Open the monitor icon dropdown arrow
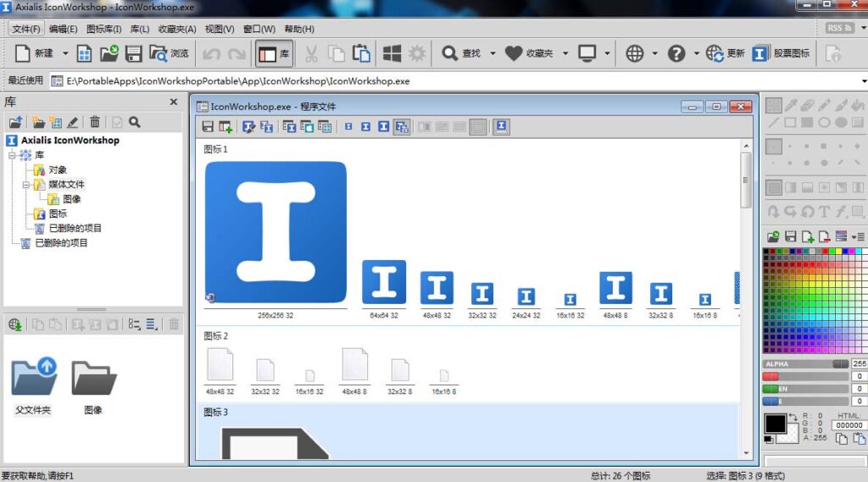868x482 pixels. [x=607, y=53]
